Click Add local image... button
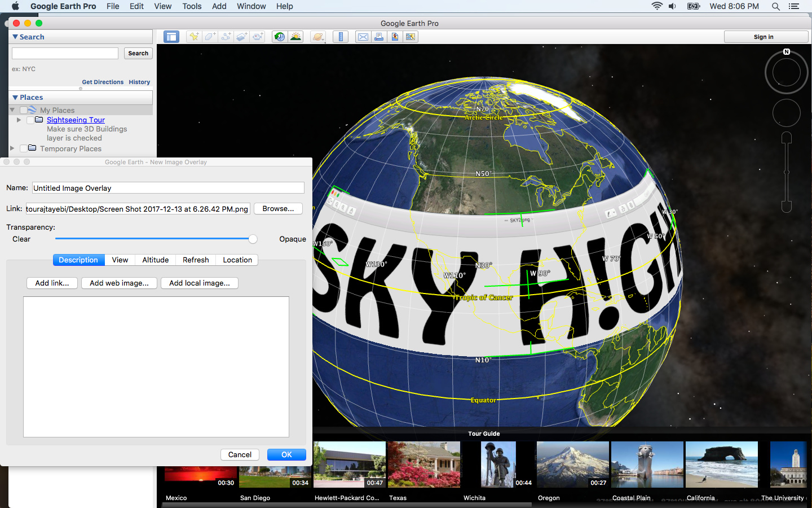This screenshot has height=508, width=812. [x=200, y=283]
